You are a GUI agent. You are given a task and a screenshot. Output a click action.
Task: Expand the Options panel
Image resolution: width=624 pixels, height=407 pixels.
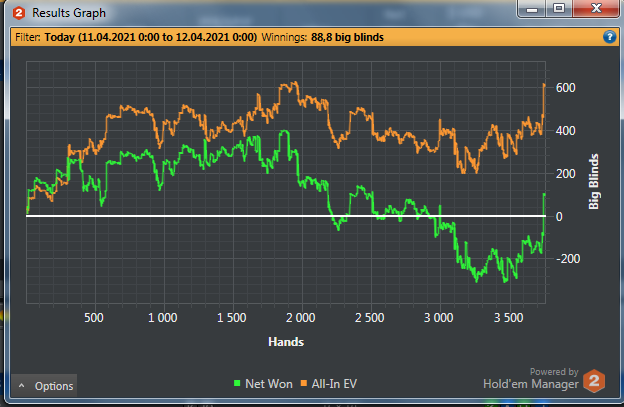[44, 386]
